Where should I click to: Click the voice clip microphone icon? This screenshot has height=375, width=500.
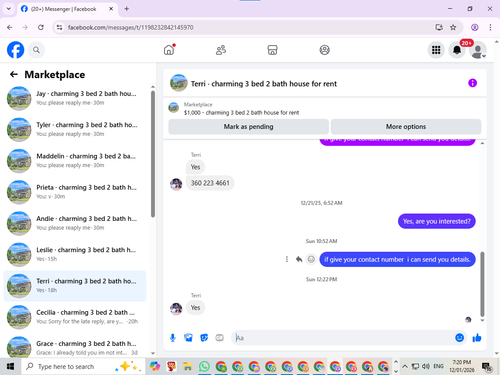pyautogui.click(x=173, y=338)
